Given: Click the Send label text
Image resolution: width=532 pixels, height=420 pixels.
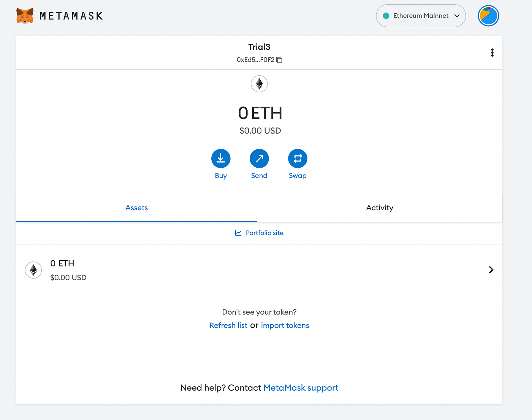Looking at the screenshot, I should click(x=259, y=176).
